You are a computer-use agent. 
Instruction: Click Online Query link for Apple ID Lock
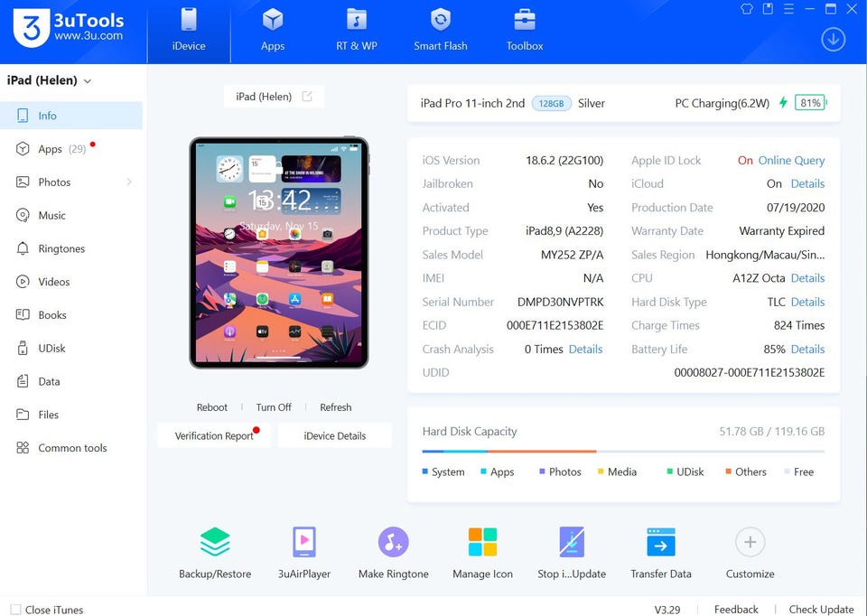point(791,161)
